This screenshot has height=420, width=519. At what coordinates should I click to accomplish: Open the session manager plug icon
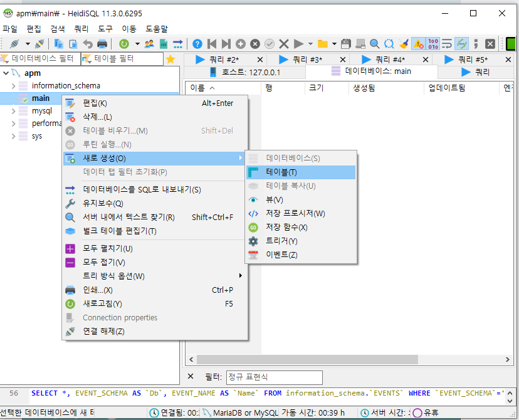[14, 44]
